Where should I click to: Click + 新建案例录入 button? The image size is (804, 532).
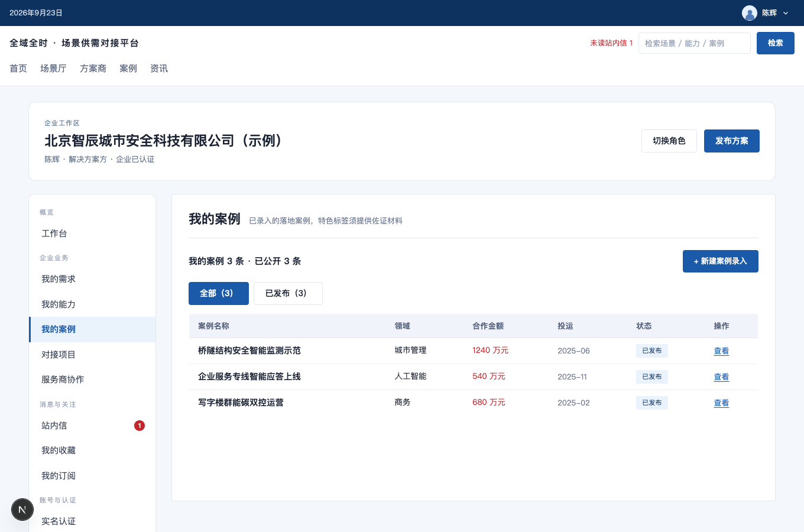[x=721, y=261]
